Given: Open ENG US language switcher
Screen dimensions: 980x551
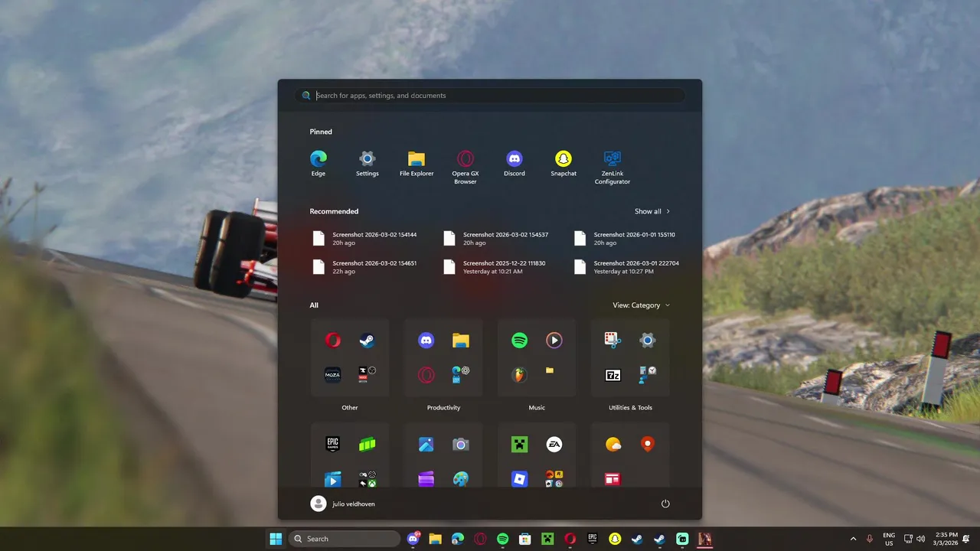Looking at the screenshot, I should tap(889, 539).
